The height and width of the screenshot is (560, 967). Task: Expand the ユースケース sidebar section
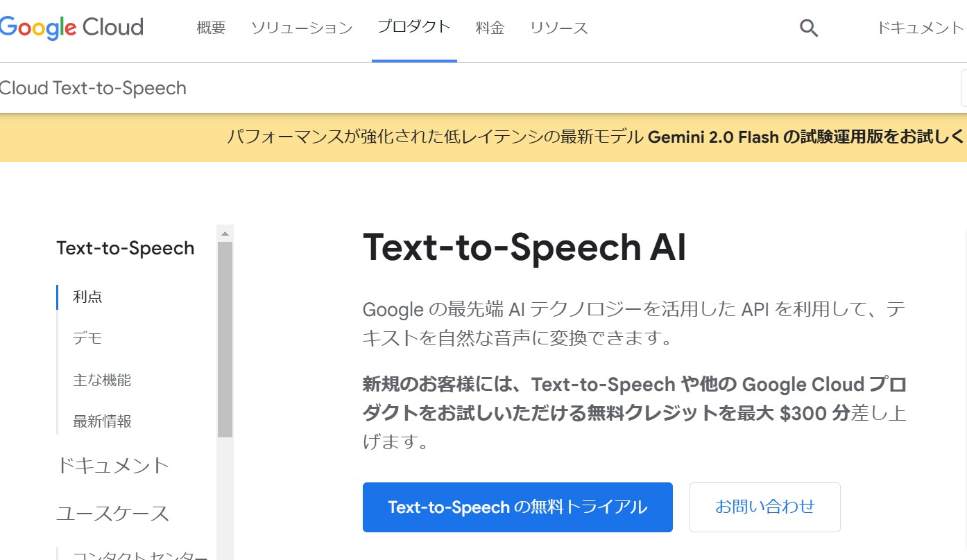point(112,514)
